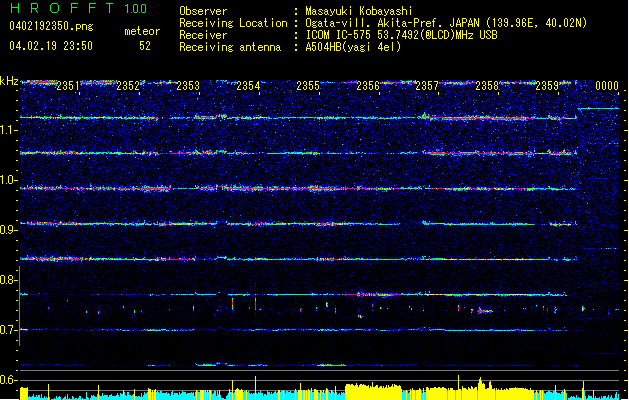Click time marker 2357

[x=427, y=86]
